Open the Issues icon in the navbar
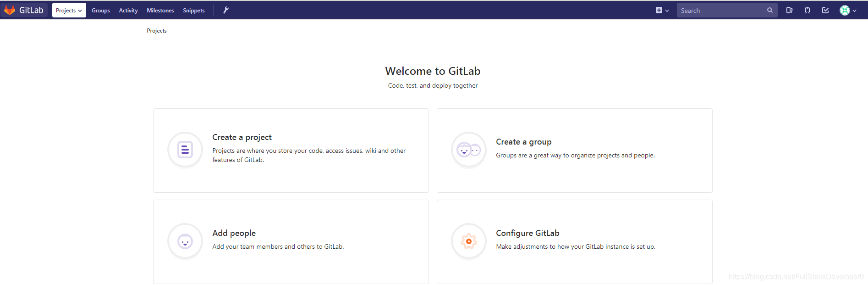Image resolution: width=868 pixels, height=285 pixels. click(789, 10)
